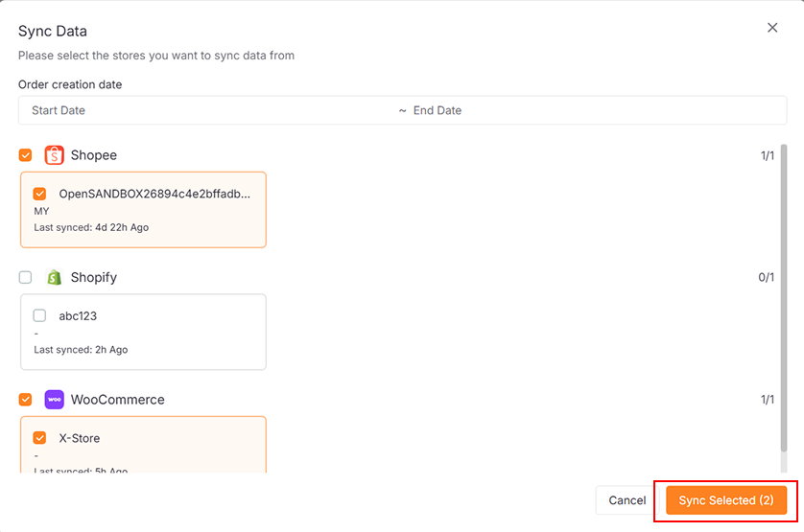Deselect the X-Store checkbox

point(40,438)
